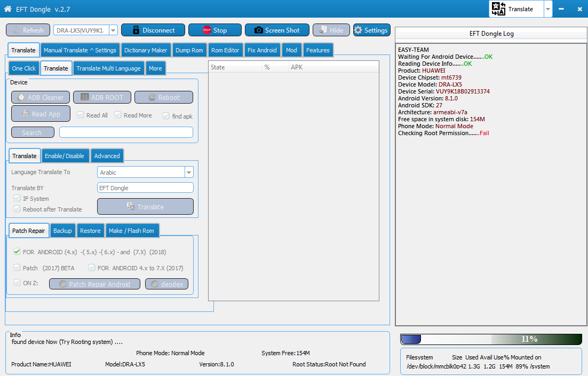Click the Patch Repair Android icon
This screenshot has width=588, height=376.
click(63, 284)
